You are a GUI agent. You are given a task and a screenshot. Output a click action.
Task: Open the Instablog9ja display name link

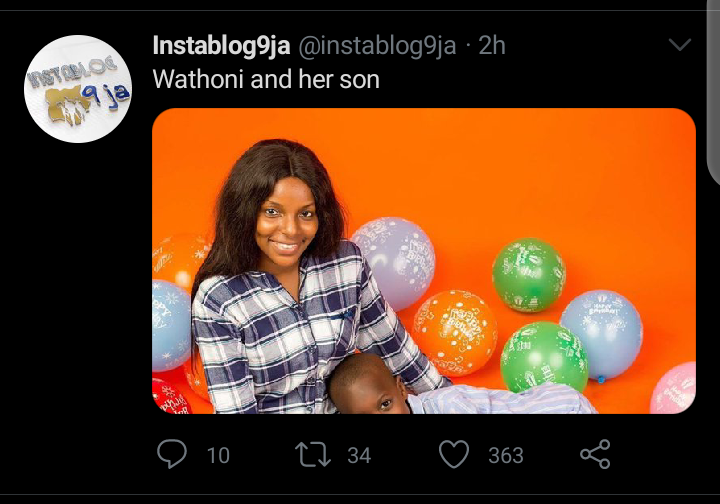click(x=220, y=46)
